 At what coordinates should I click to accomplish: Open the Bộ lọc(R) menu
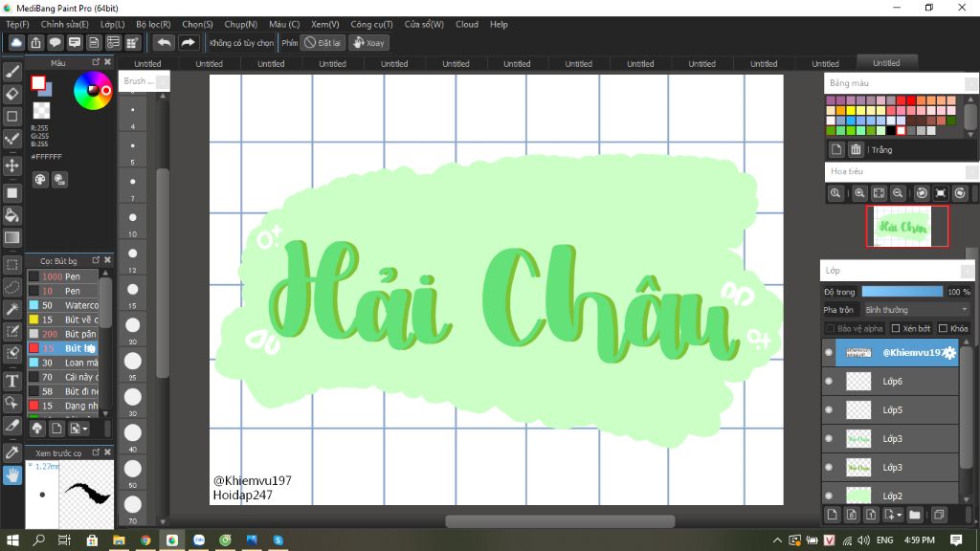[x=153, y=24]
